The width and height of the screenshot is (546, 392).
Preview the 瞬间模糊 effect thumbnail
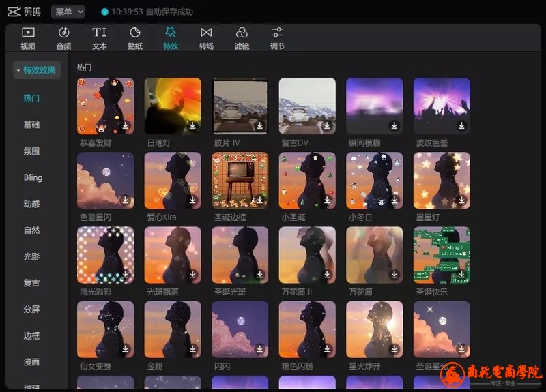(374, 106)
